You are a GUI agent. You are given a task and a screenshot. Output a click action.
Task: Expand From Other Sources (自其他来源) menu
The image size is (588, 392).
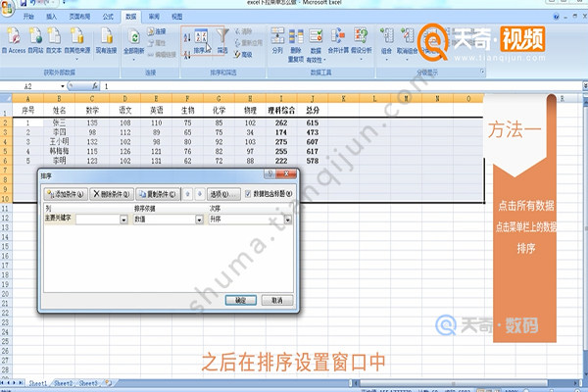click(77, 60)
